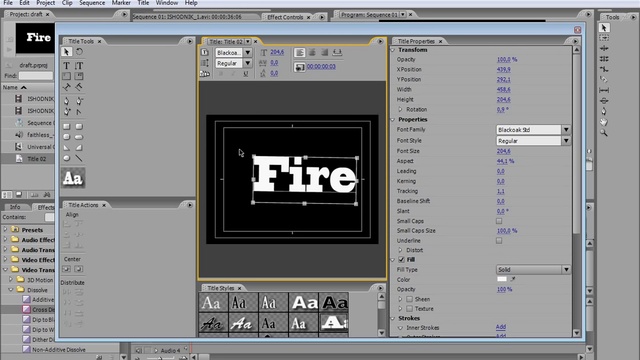Click the Font Size value 204,6 in Properties

pos(503,151)
